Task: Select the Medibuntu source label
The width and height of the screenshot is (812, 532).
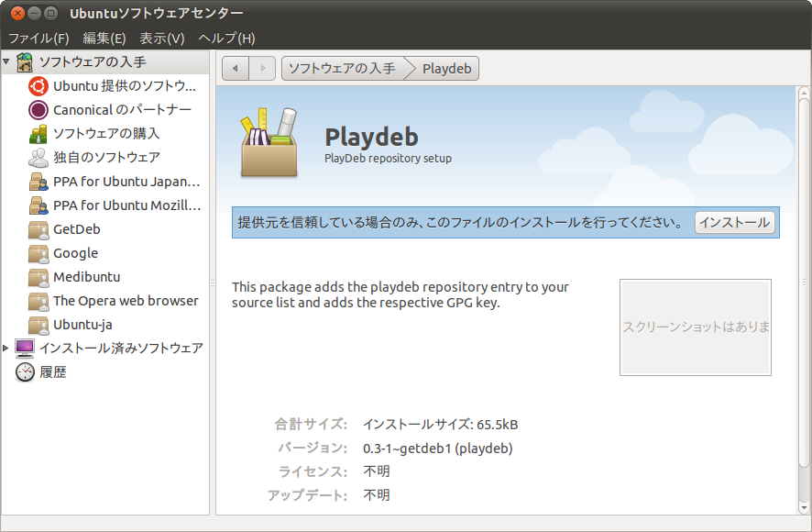Action: pyautogui.click(x=86, y=277)
